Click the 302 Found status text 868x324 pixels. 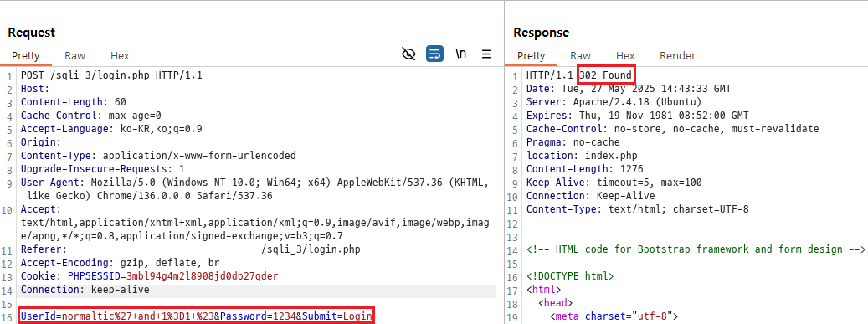click(606, 75)
